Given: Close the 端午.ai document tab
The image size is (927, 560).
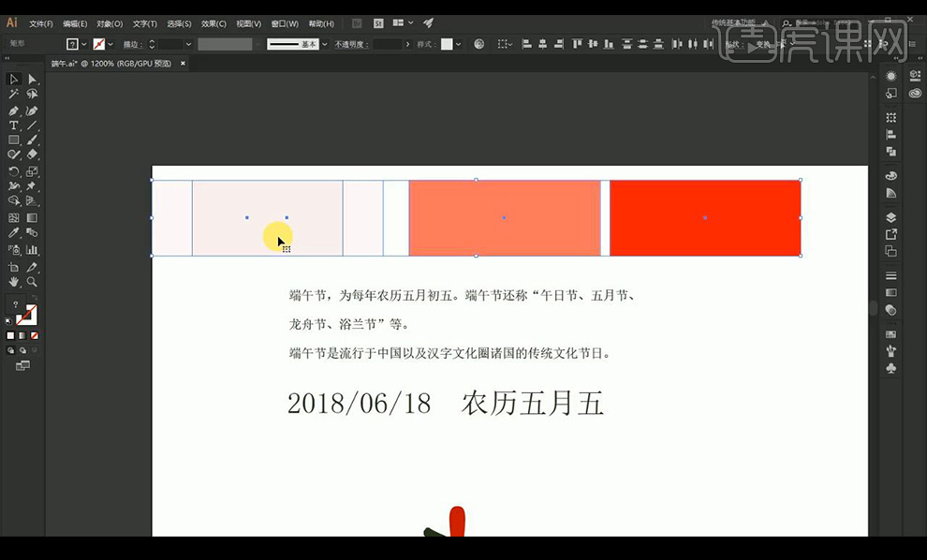Looking at the screenshot, I should (x=183, y=63).
